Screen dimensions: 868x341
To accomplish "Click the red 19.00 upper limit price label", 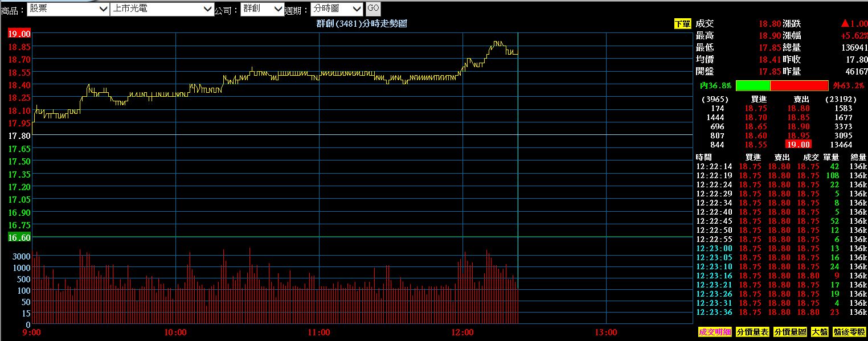I will click(x=19, y=34).
